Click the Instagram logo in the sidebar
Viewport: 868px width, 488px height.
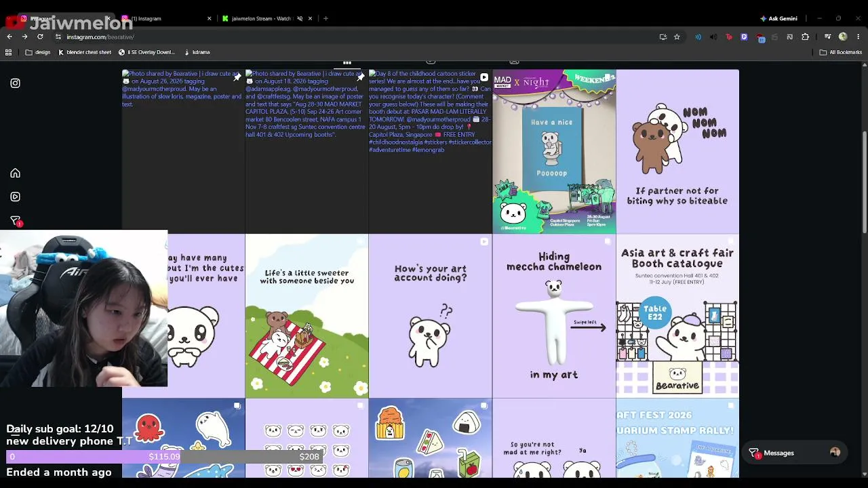[15, 83]
